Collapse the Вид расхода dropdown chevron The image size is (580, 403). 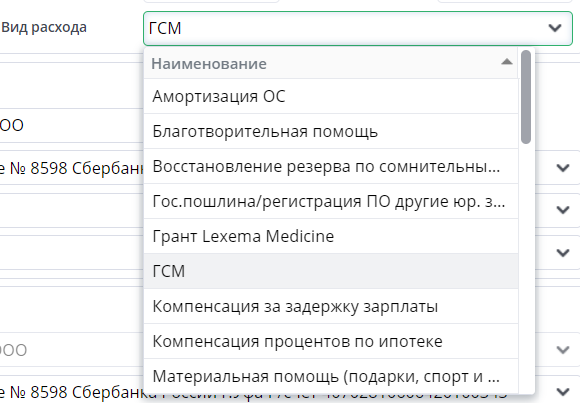(x=555, y=28)
